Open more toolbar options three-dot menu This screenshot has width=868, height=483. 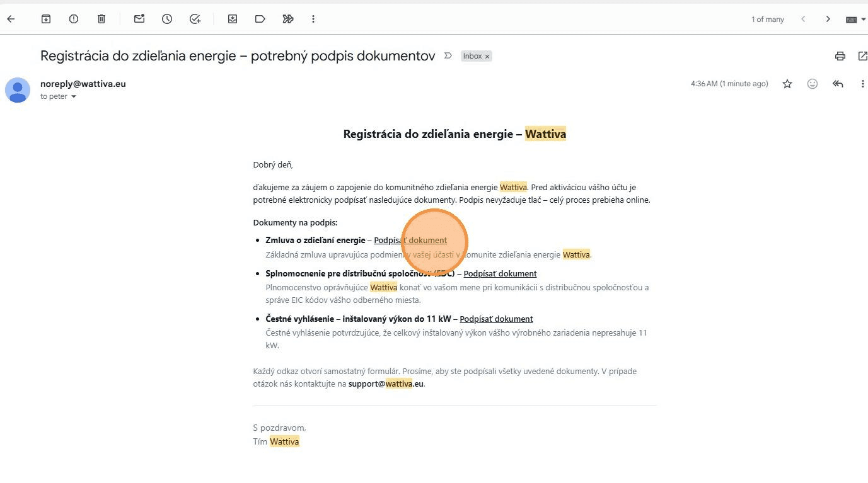coord(313,19)
